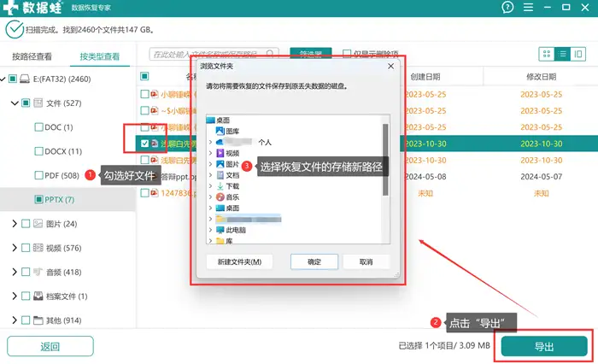Screen dimensions: 598x364
Task: Expand 音乐 node in browse dialog
Action: 210,197
